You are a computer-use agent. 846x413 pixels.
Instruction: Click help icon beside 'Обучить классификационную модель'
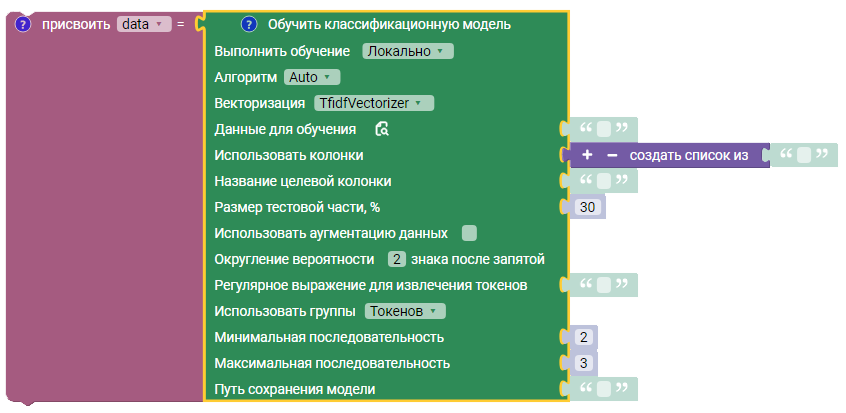click(249, 24)
